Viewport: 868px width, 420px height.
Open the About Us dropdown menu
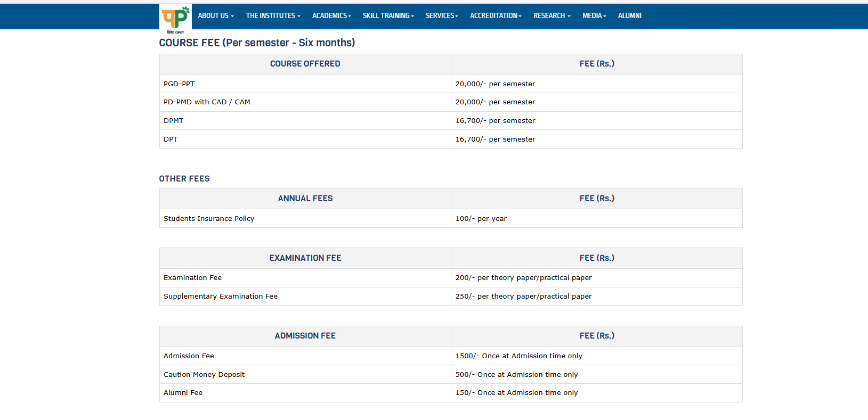coord(215,16)
